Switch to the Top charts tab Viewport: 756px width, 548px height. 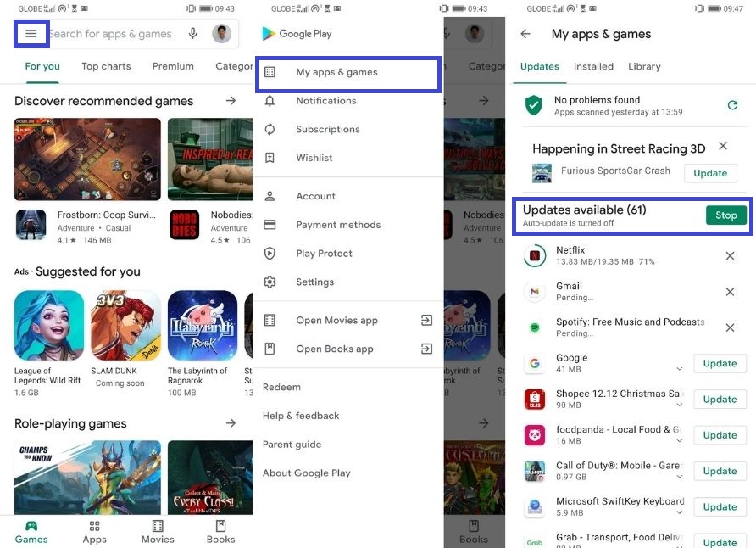coord(106,66)
